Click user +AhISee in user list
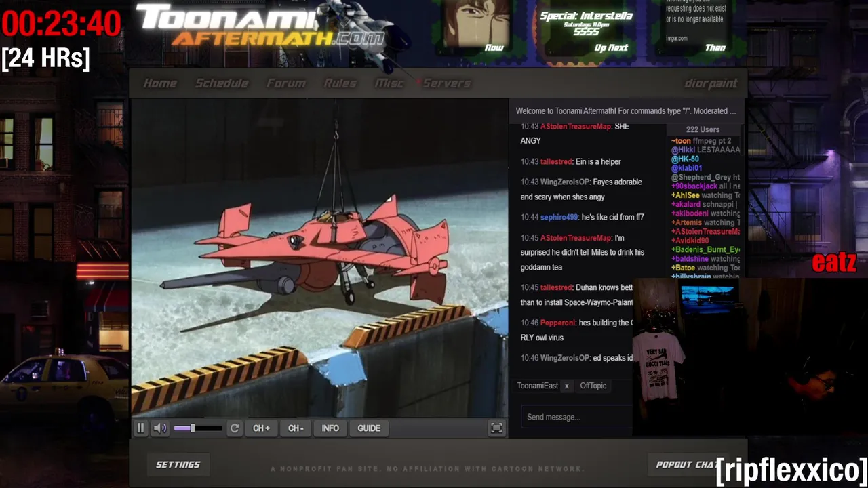 pyautogui.click(x=685, y=195)
